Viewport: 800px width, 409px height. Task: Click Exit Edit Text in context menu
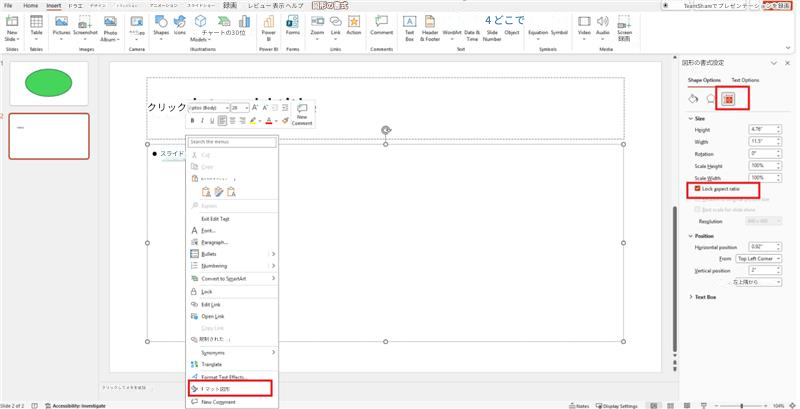[x=232, y=218]
